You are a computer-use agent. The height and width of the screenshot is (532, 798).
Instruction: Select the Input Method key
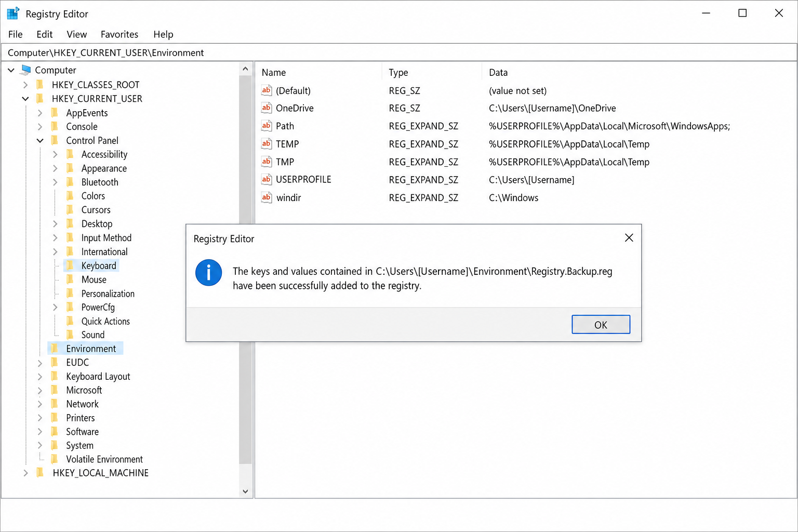[x=106, y=238]
